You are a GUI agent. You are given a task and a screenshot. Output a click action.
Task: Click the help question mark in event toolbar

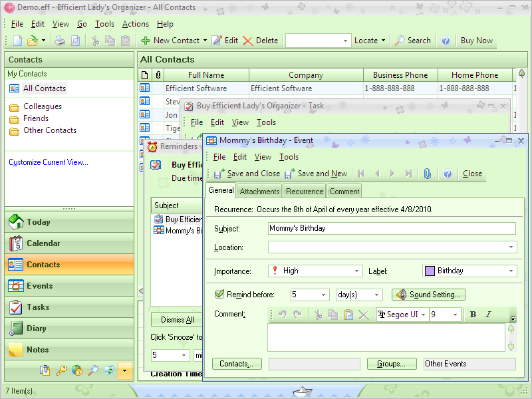[448, 174]
